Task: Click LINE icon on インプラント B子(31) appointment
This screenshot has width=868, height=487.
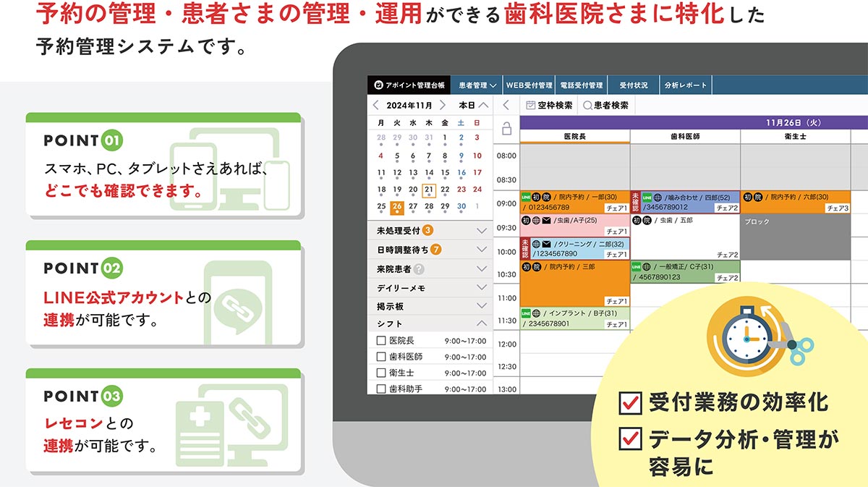Action: pyautogui.click(x=526, y=313)
